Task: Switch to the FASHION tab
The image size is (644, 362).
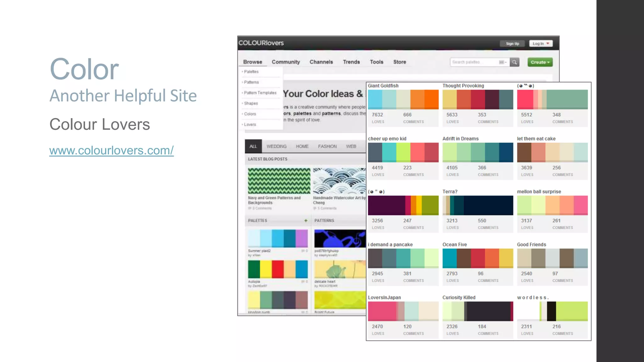Action: [x=327, y=146]
